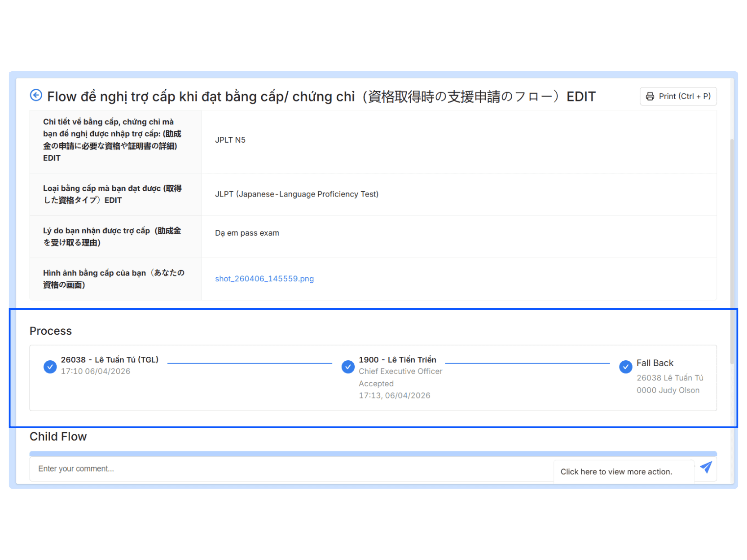747x560 pixels.
Task: Click the JPLT N5 certificate detail value
Action: (x=230, y=140)
